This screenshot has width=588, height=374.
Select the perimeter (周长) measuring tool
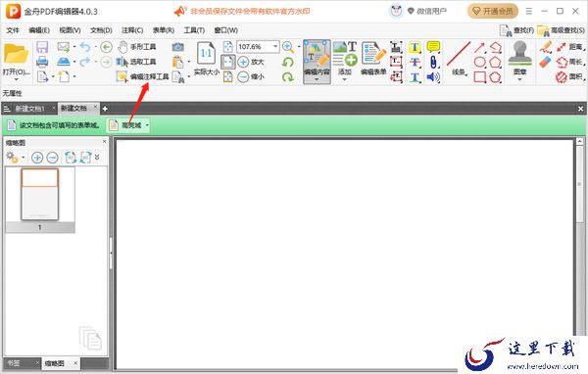click(570, 63)
